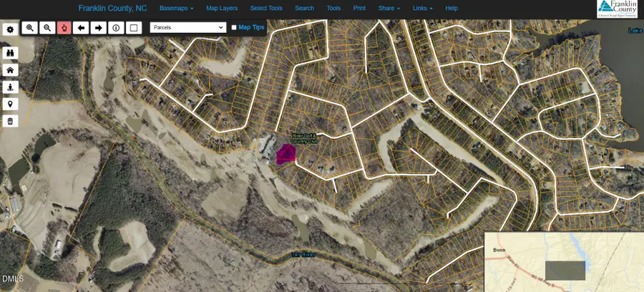Expand the Basemaps menu

[x=176, y=8]
